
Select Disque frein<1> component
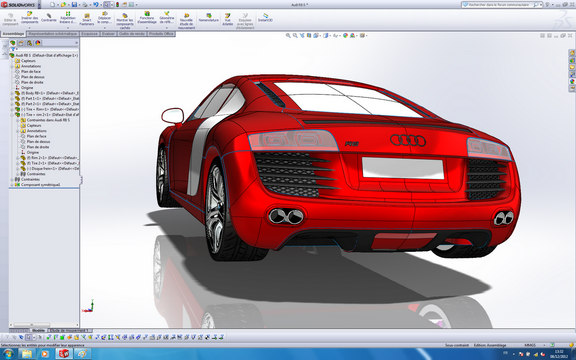[x=50, y=169]
